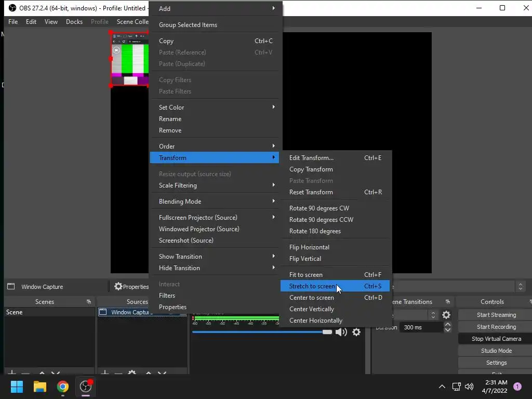Expand the Add submenu
Screen dimensions: 532x399
216,8
